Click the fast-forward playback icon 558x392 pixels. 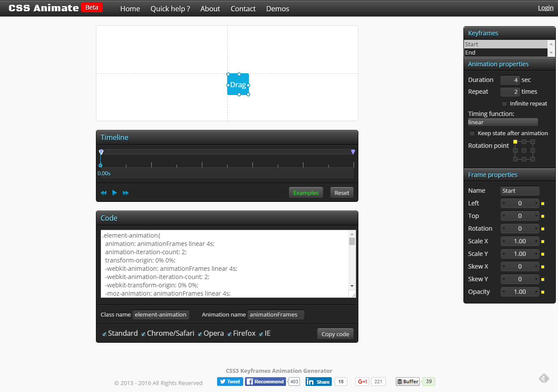[126, 193]
